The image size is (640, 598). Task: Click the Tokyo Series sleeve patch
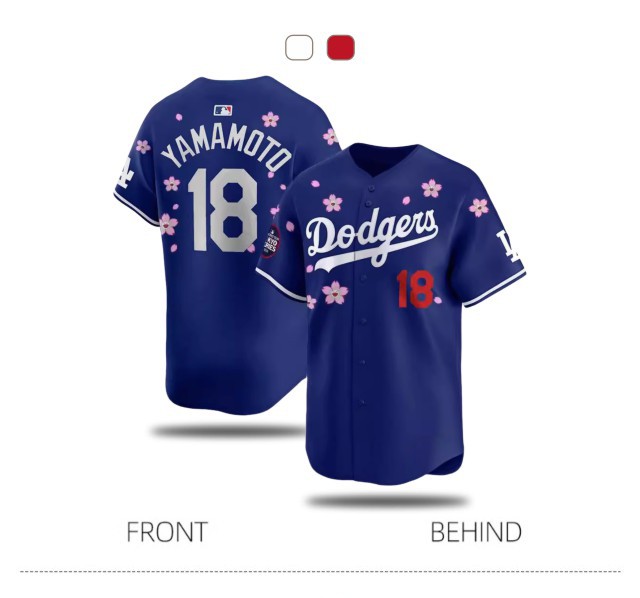point(271,241)
